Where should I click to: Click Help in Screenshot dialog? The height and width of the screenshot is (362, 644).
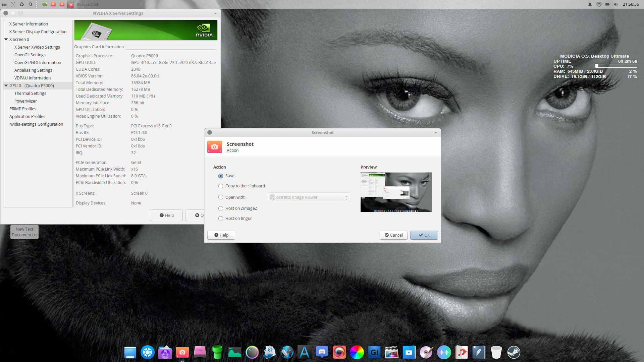point(221,235)
